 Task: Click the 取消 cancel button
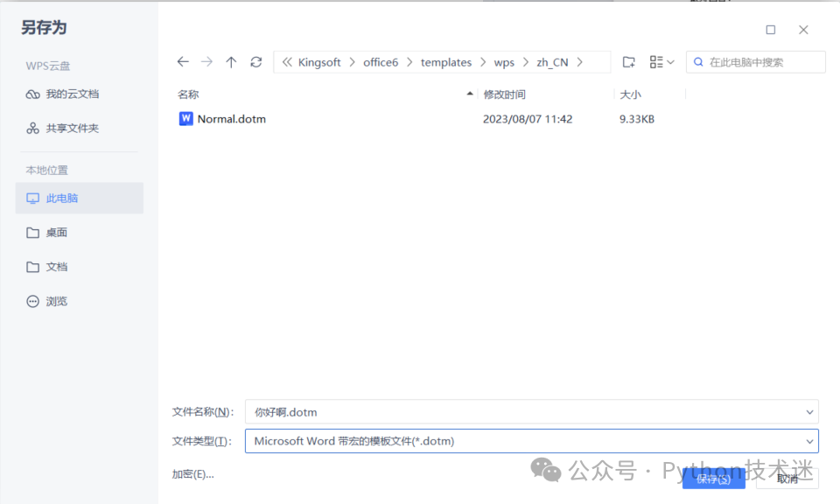click(x=787, y=479)
